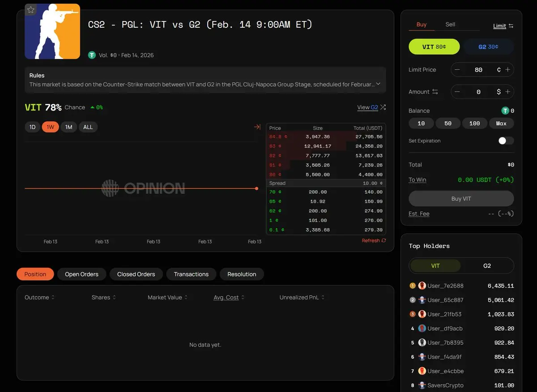This screenshot has width=537, height=392.
Task: Open SaversCrypto holder avatar
Action: tap(422, 385)
